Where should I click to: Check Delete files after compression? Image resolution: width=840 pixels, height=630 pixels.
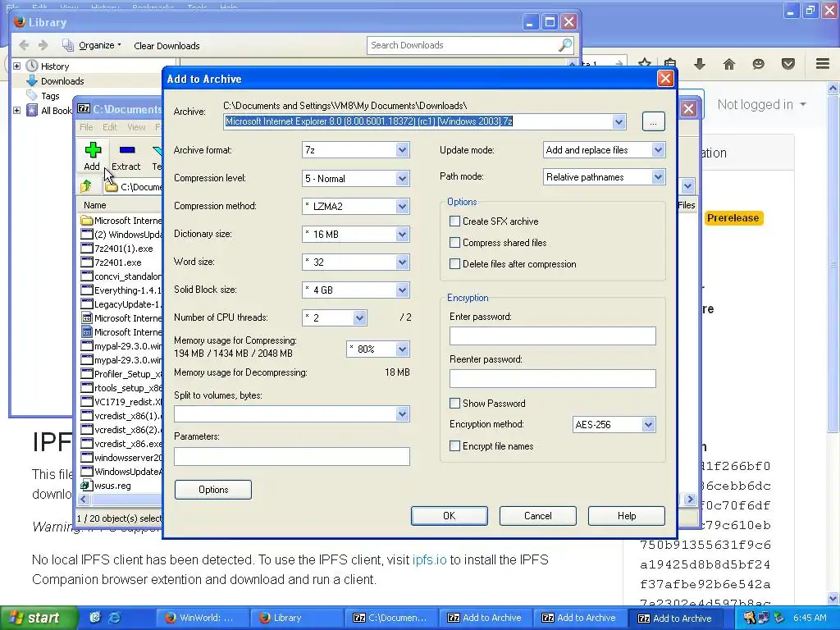454,264
